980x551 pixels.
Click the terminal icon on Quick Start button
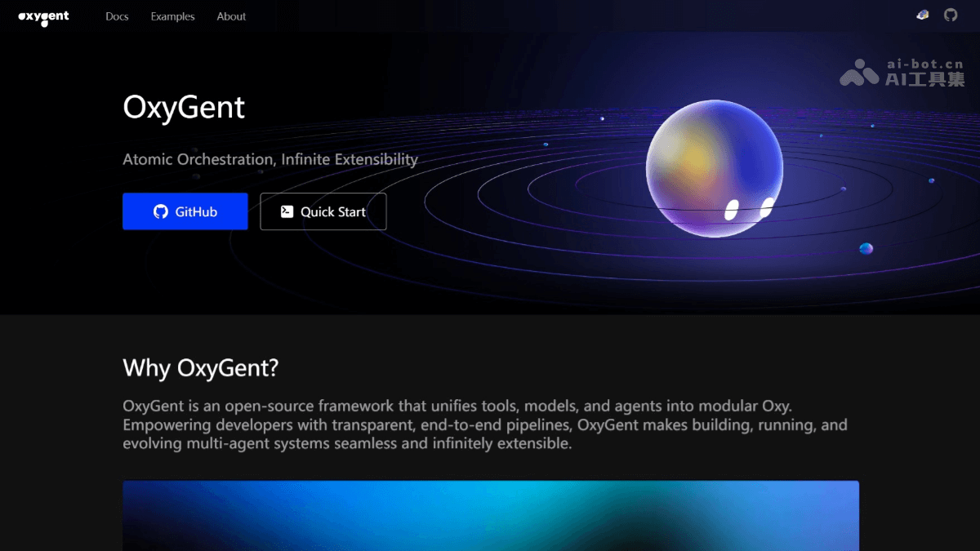point(286,211)
